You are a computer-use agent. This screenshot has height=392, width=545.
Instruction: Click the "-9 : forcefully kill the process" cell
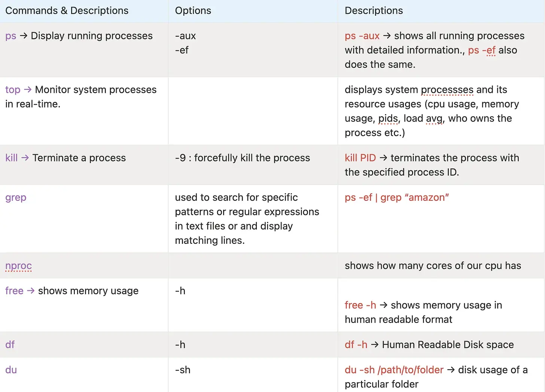tap(243, 158)
